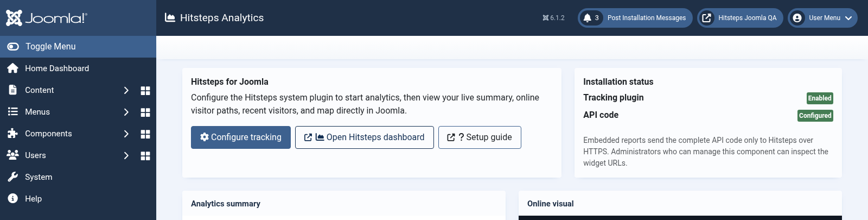Open the Content dashboard grid icon
The image size is (868, 220).
point(145,91)
